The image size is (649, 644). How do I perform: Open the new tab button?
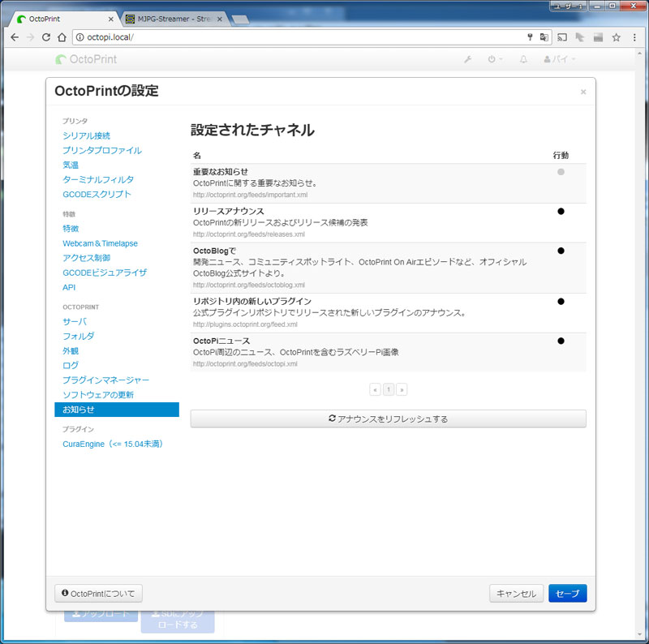[240, 19]
